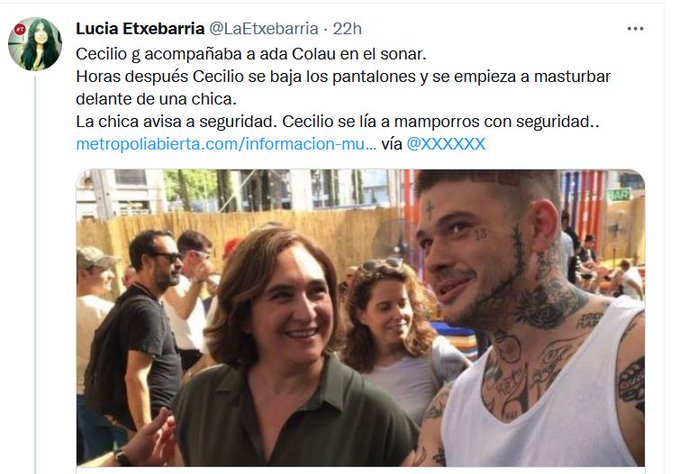Click the thread connector line under avatar
This screenshot has width=679, height=474.
coord(35,273)
